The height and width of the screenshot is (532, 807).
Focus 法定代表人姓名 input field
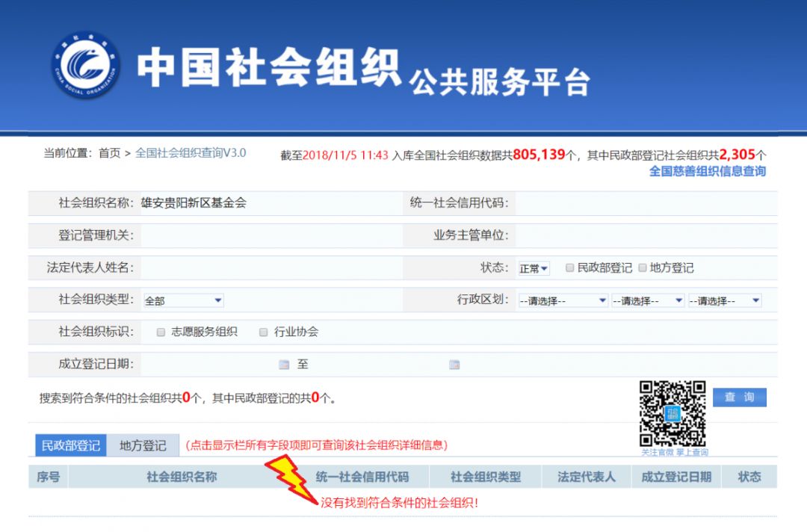point(270,267)
